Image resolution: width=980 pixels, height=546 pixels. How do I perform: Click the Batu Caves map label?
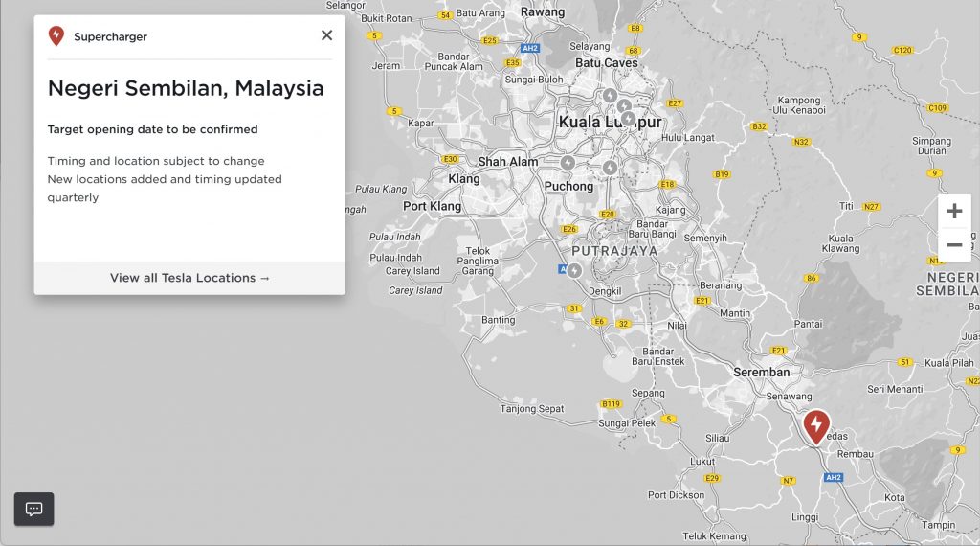click(x=606, y=63)
